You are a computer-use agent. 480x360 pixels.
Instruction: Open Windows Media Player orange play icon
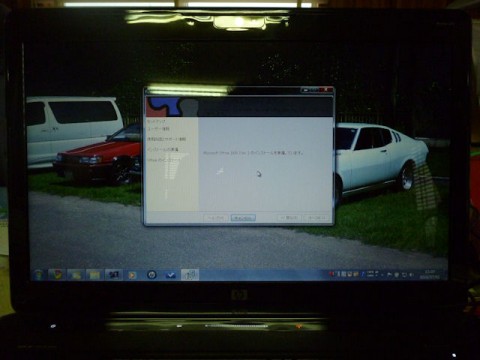(x=132, y=275)
